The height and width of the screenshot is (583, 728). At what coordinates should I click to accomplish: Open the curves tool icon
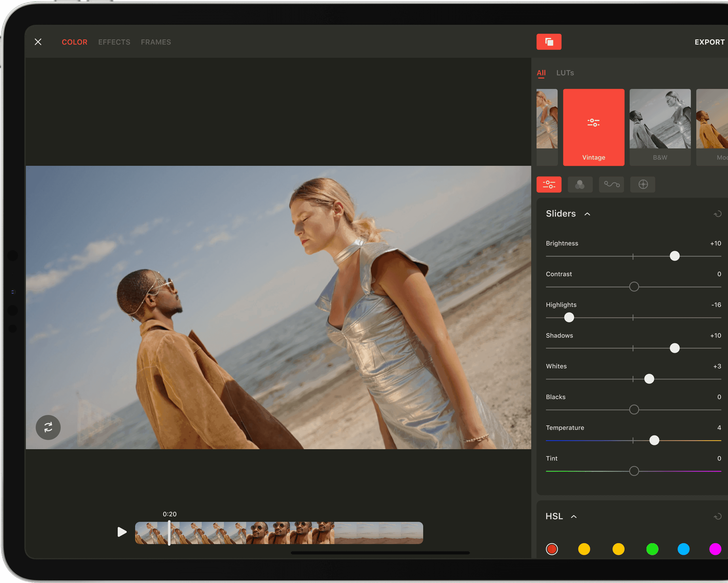tap(611, 184)
